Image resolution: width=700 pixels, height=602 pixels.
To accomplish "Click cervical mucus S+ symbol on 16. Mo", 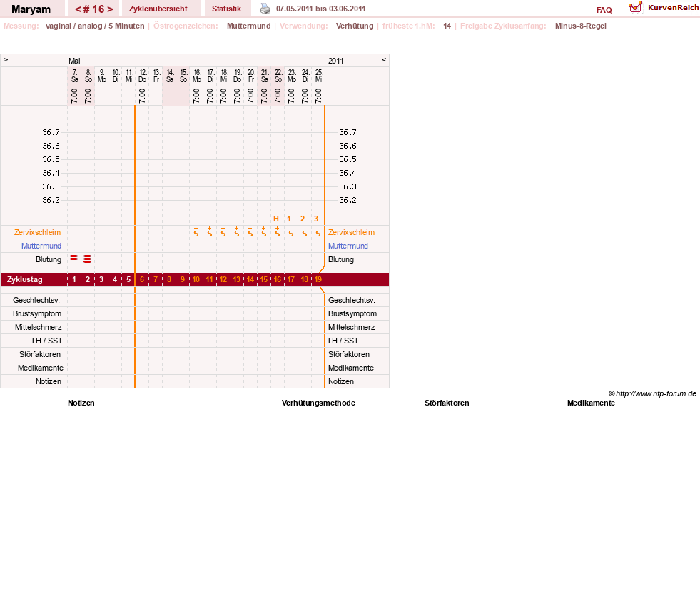I will (x=196, y=231).
